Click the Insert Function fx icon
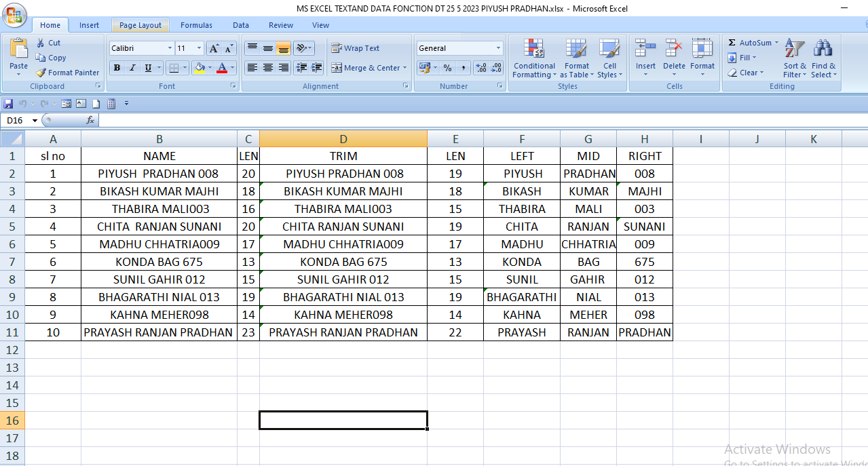Screen dimensions: 868x466 (x=90, y=120)
